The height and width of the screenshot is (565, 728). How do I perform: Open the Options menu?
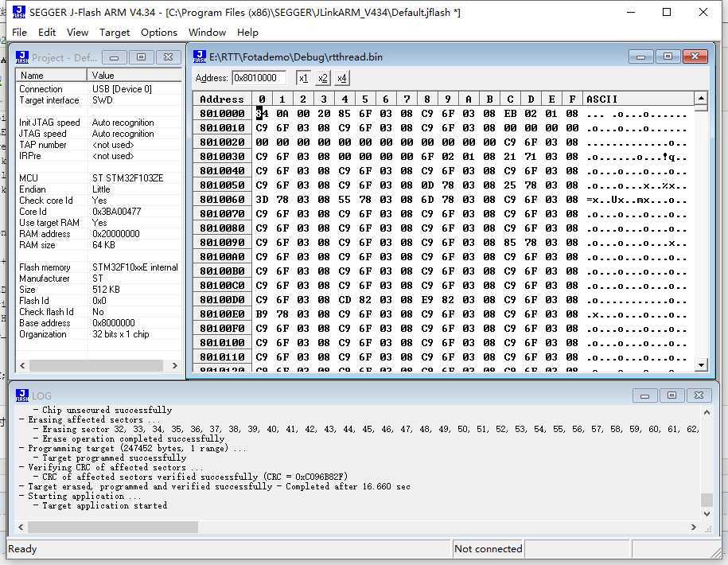pyautogui.click(x=159, y=33)
